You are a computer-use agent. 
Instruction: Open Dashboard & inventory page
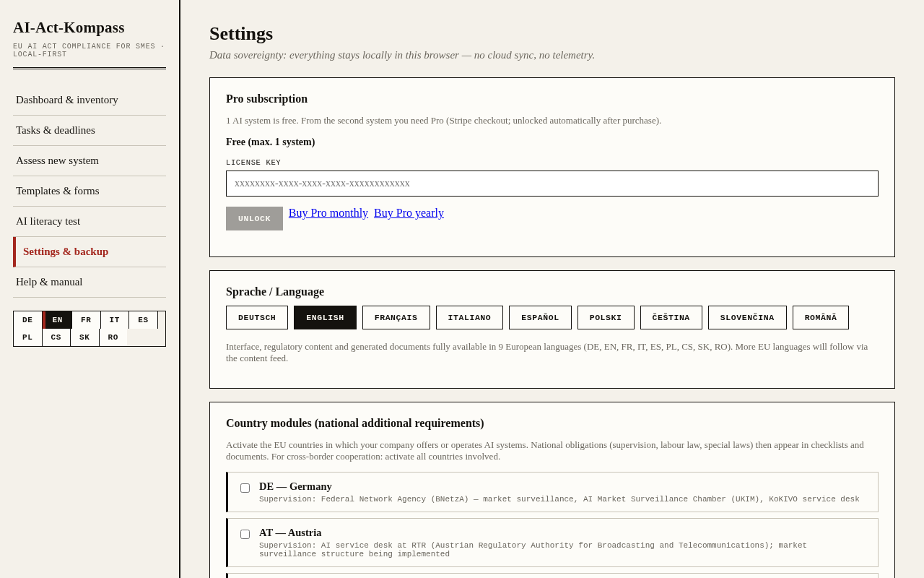click(x=90, y=100)
